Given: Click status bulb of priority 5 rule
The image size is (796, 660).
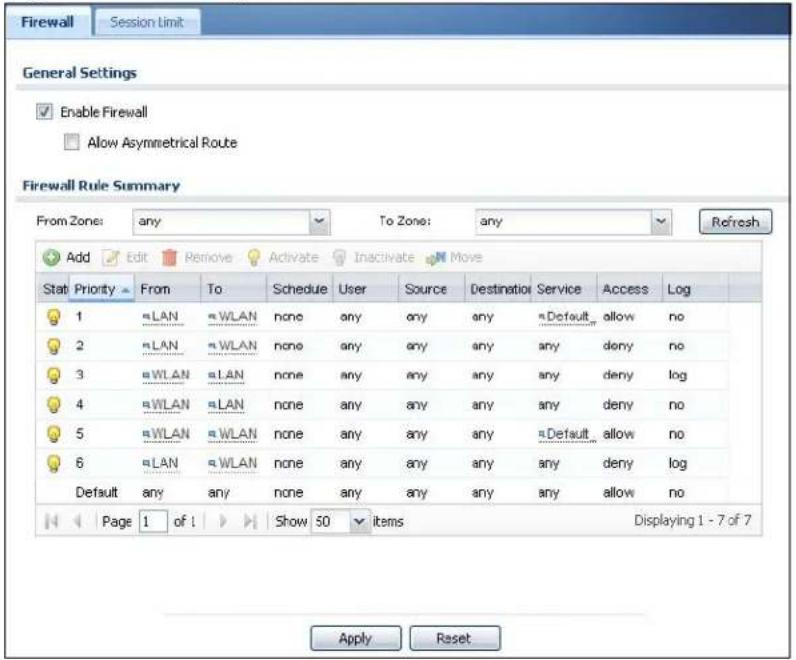Looking at the screenshot, I should click(54, 434).
